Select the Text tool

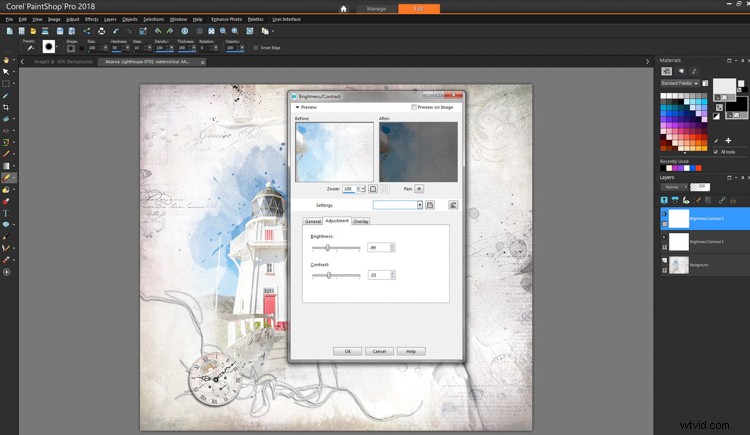(6, 213)
